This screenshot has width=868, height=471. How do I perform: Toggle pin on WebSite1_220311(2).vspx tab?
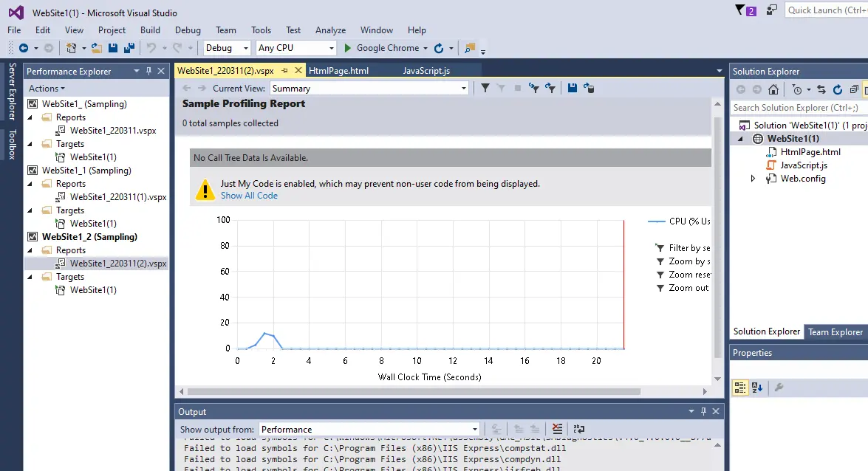coord(284,71)
